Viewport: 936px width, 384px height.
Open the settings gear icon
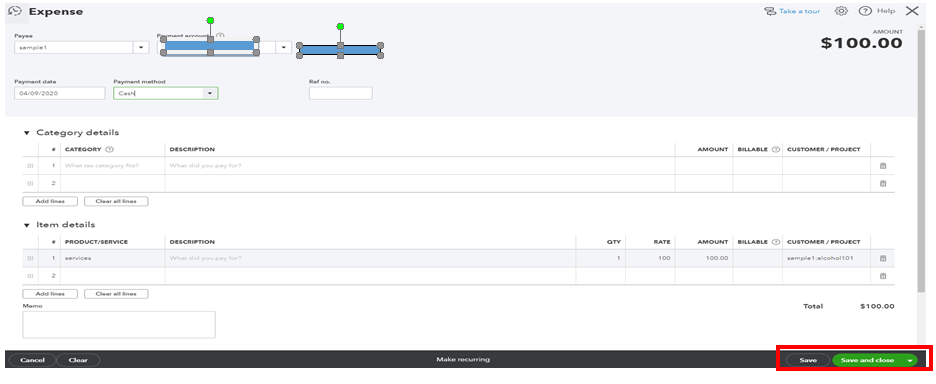[842, 11]
